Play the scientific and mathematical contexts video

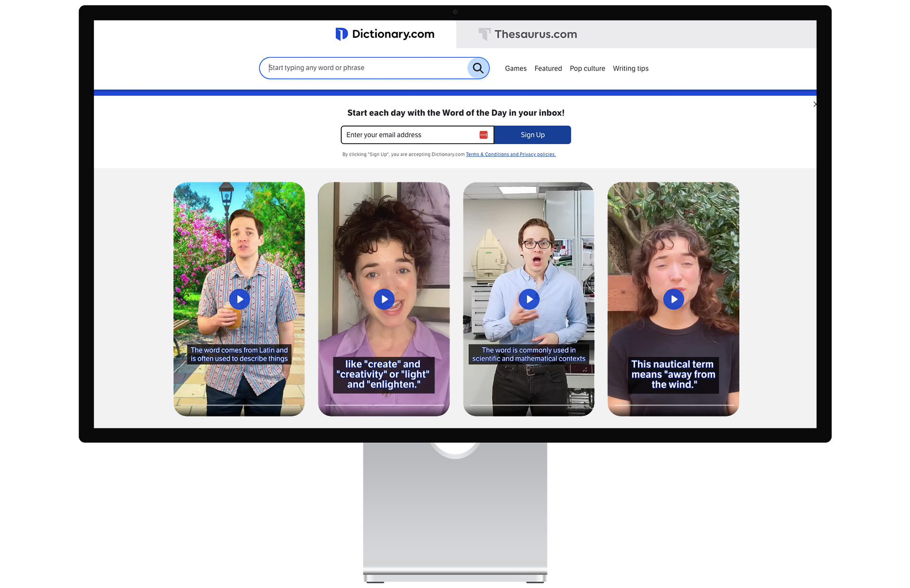coord(529,299)
